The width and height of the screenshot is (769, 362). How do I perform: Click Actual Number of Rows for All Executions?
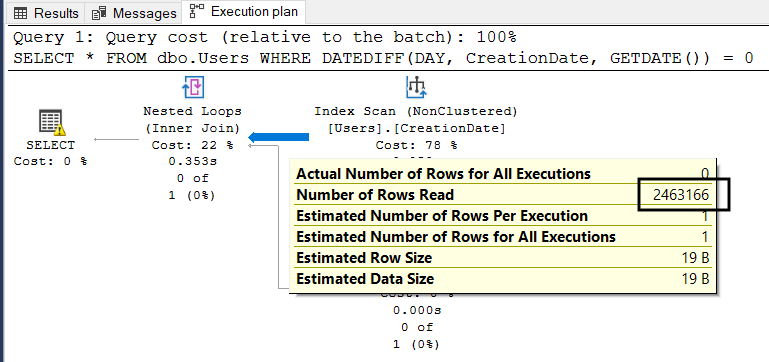[443, 174]
